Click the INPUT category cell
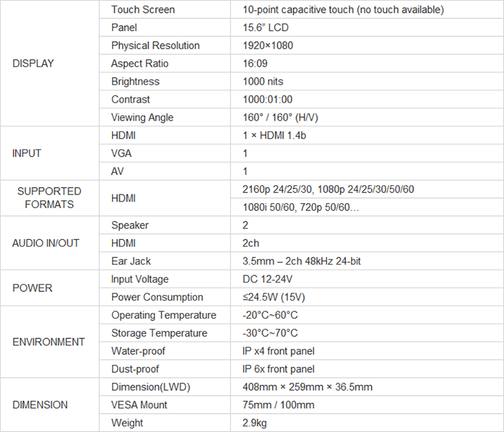 point(27,153)
